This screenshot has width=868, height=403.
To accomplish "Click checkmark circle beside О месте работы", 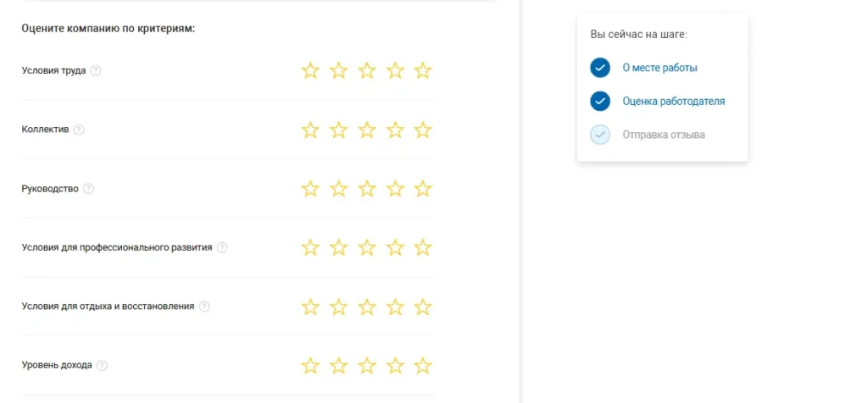I will 600,68.
